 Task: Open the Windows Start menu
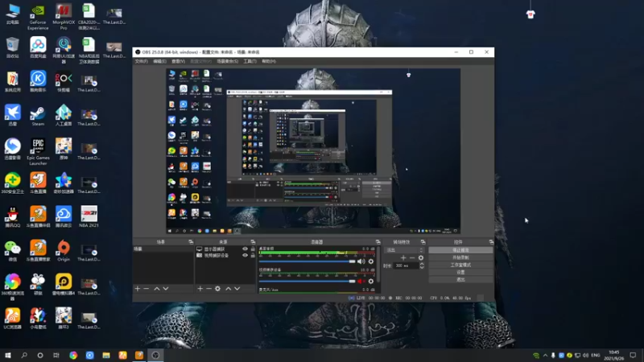pos(8,355)
